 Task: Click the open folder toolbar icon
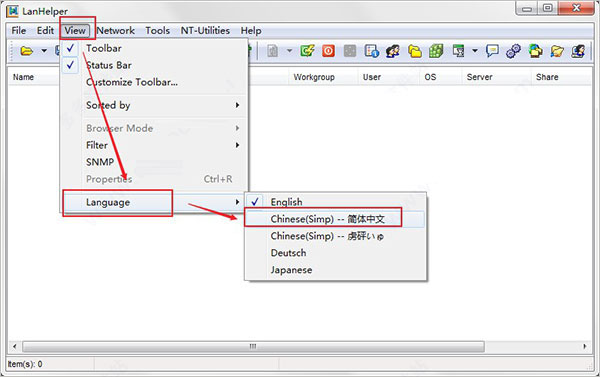(x=26, y=51)
